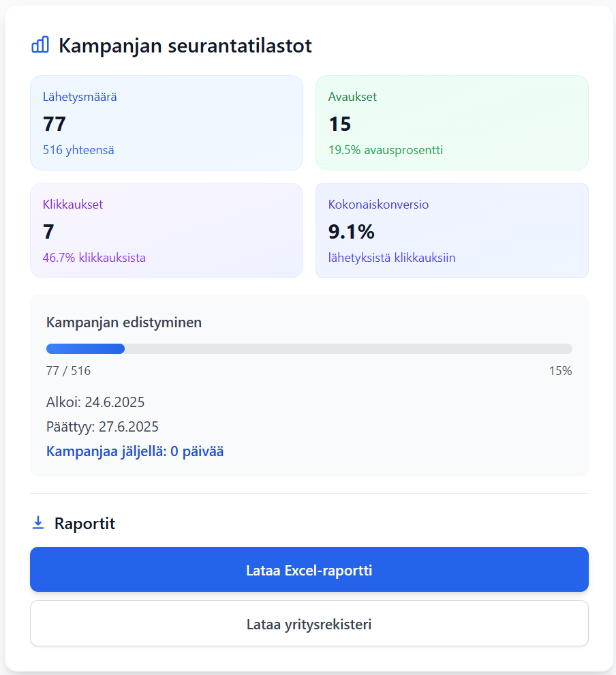The image size is (616, 675).
Task: Click the Klikkaukset statistics card
Action: click(166, 230)
